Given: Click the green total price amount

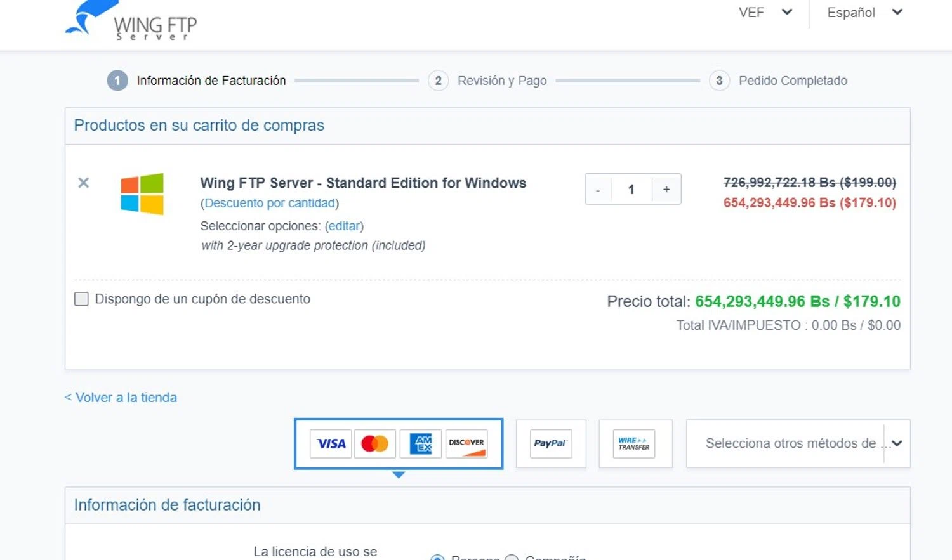Looking at the screenshot, I should click(x=798, y=301).
